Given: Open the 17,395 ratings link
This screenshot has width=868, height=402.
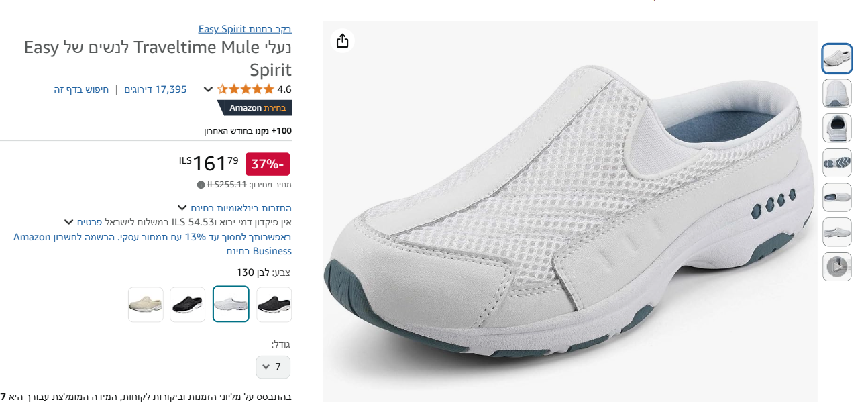Looking at the screenshot, I should [x=156, y=89].
